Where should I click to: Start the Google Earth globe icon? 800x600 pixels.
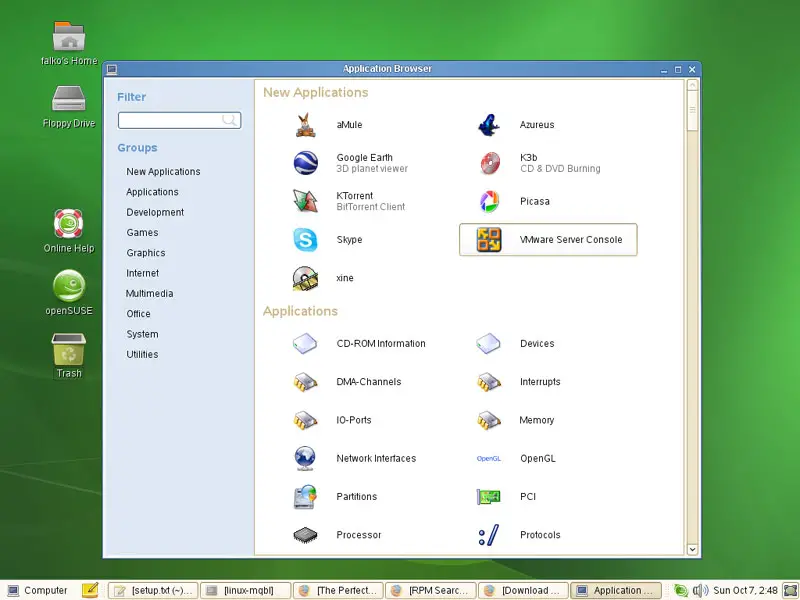point(306,163)
